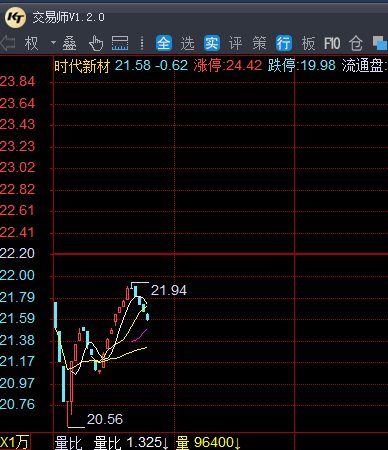388x450 pixels.
Task: Click the 22.20 price axis label
Action: click(17, 253)
